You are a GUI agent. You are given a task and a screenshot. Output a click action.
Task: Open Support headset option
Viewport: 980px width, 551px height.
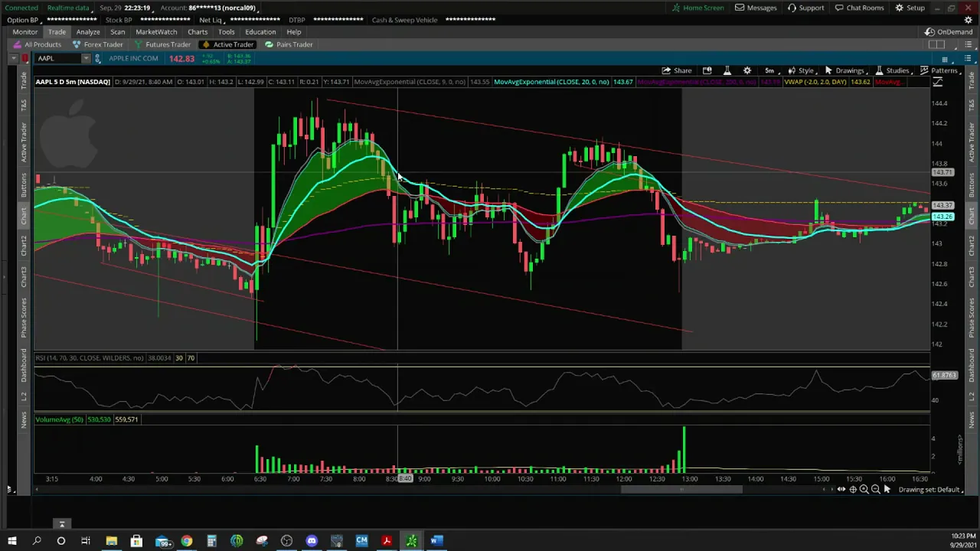805,8
